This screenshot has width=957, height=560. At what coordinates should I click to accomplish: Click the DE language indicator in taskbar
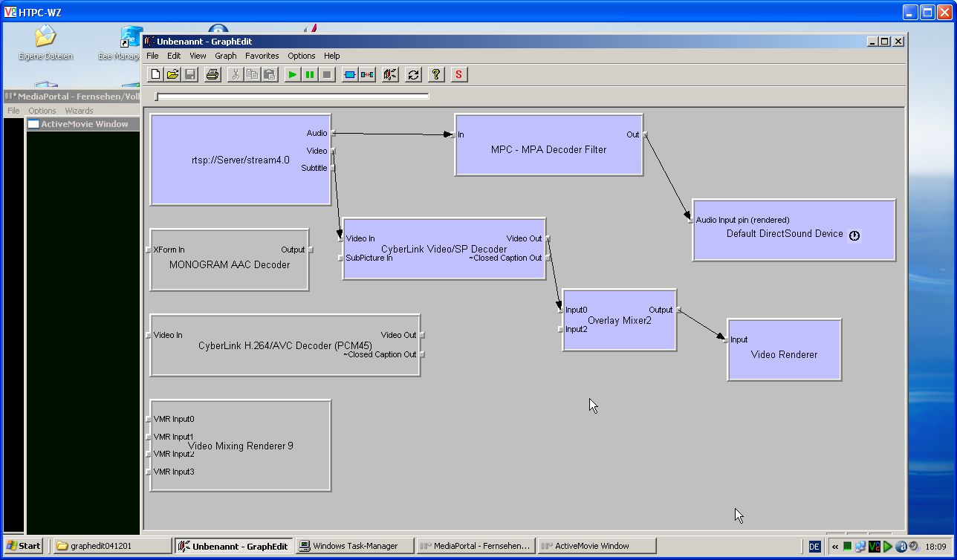[814, 547]
